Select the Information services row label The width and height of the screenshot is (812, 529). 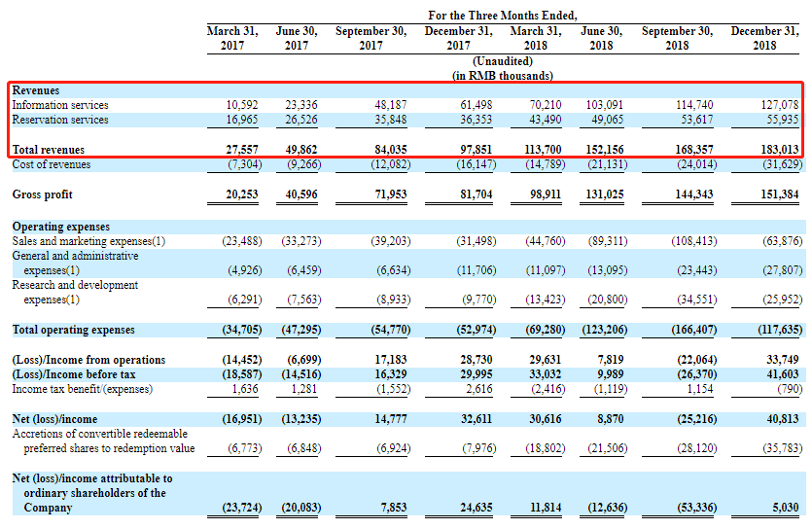tap(60, 105)
